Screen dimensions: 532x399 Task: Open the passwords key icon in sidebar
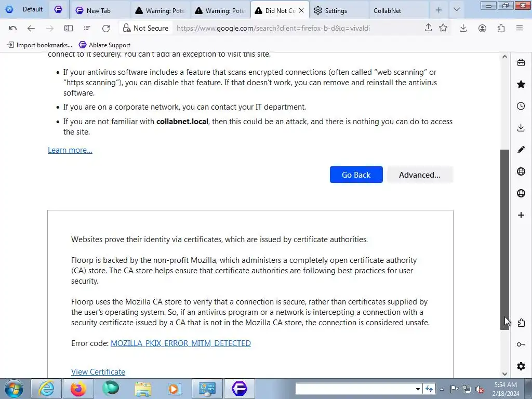521,344
